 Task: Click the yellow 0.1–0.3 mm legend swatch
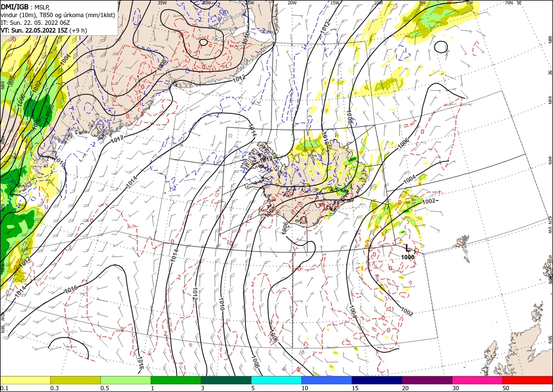[x=25, y=380]
